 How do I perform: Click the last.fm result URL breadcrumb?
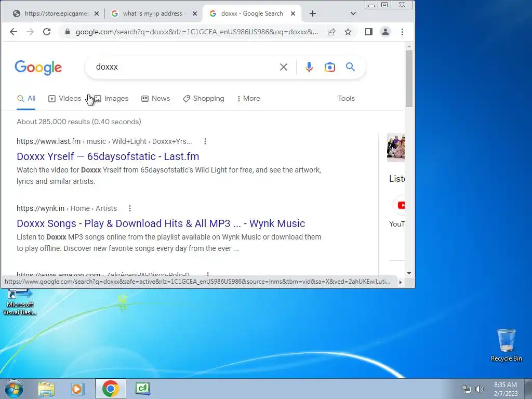pyautogui.click(x=104, y=141)
